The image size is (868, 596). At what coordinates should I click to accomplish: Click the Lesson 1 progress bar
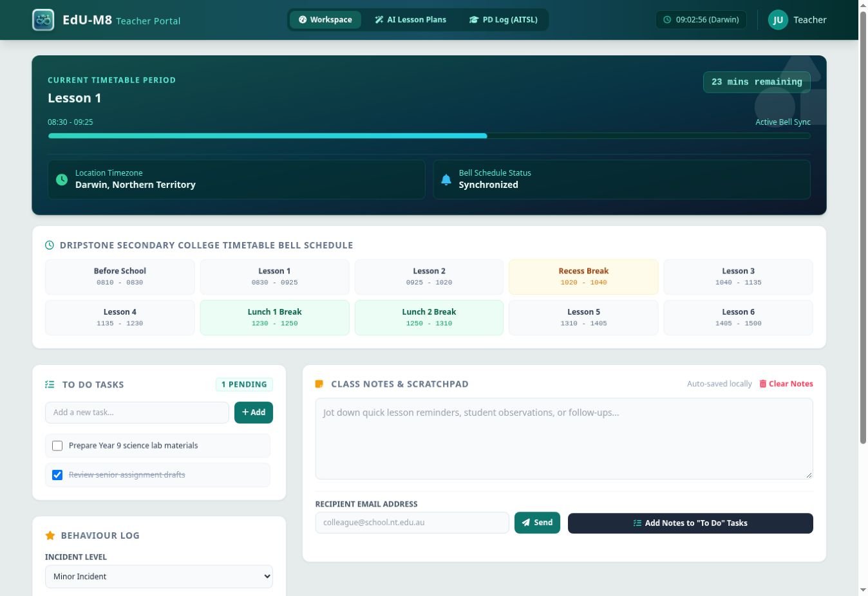click(x=429, y=136)
